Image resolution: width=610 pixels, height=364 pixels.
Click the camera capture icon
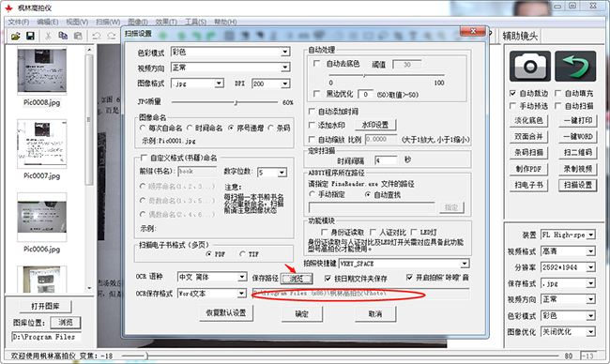(530, 66)
